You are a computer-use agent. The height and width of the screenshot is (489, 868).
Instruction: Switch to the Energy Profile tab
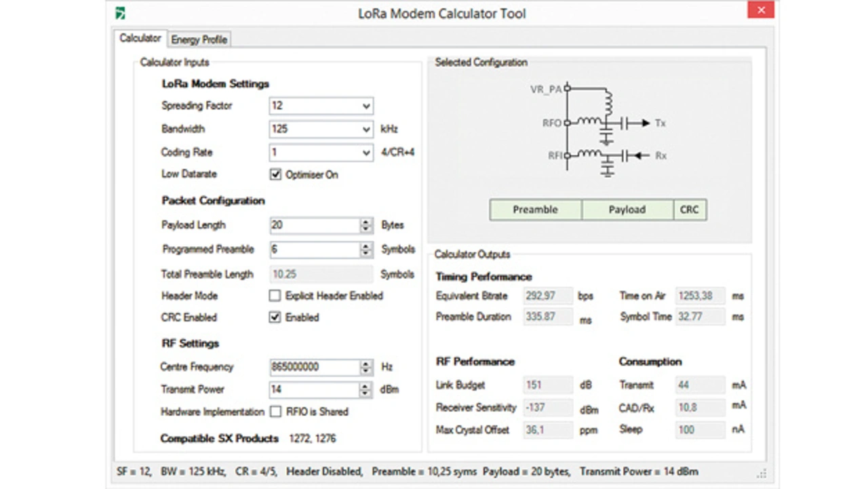click(199, 39)
